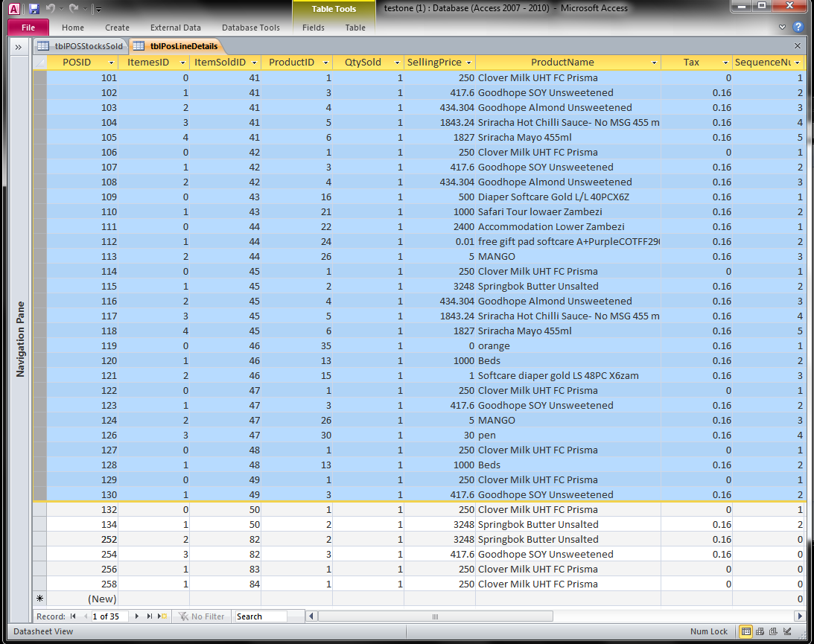Screen dimensions: 814x644
Task: Click the No Filter indicator button
Action: [x=201, y=616]
